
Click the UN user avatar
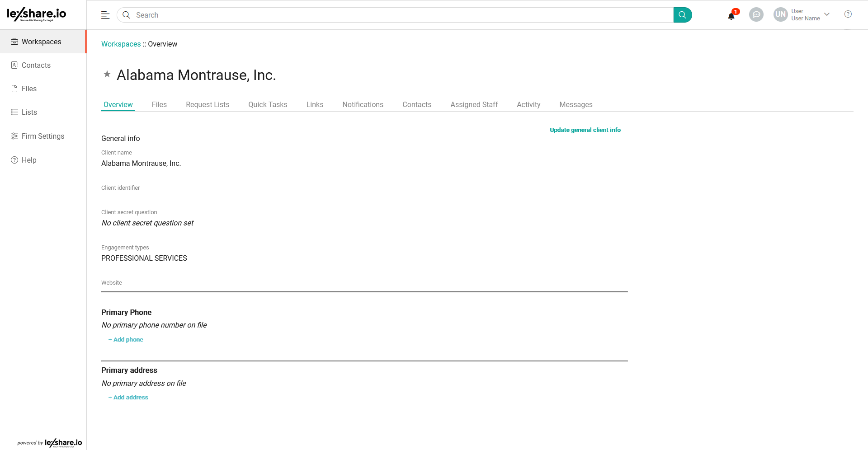(780, 14)
